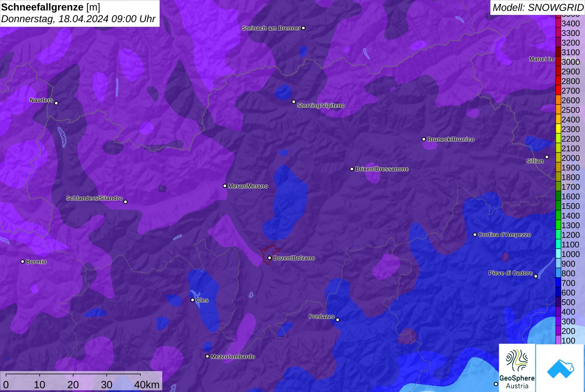Click the 700 legend value
Viewport: 585px width, 392px height.
(569, 283)
